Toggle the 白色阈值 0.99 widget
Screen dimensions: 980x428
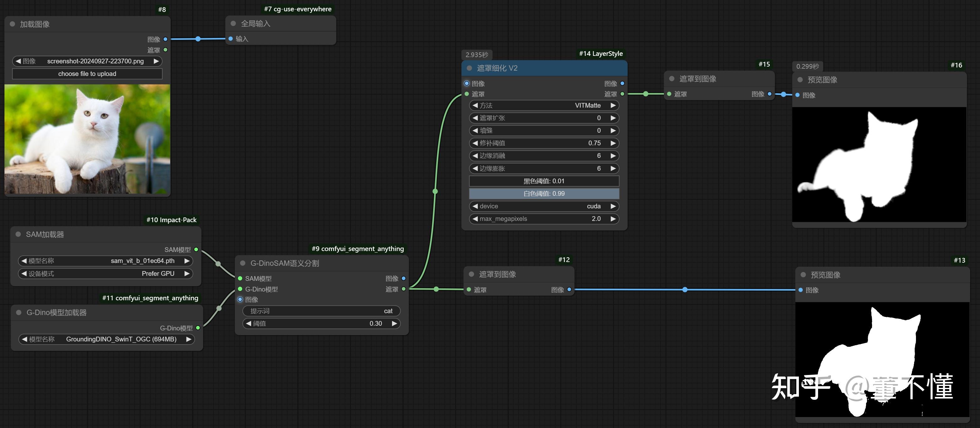[x=544, y=194]
